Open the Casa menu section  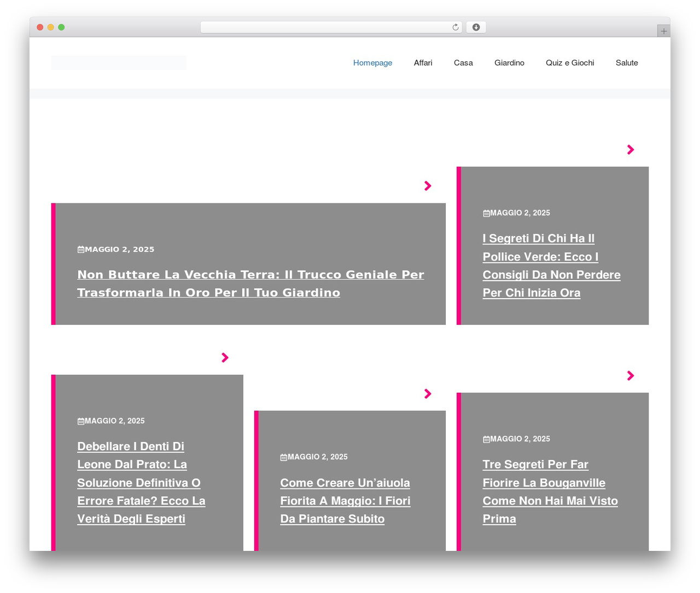pyautogui.click(x=463, y=63)
